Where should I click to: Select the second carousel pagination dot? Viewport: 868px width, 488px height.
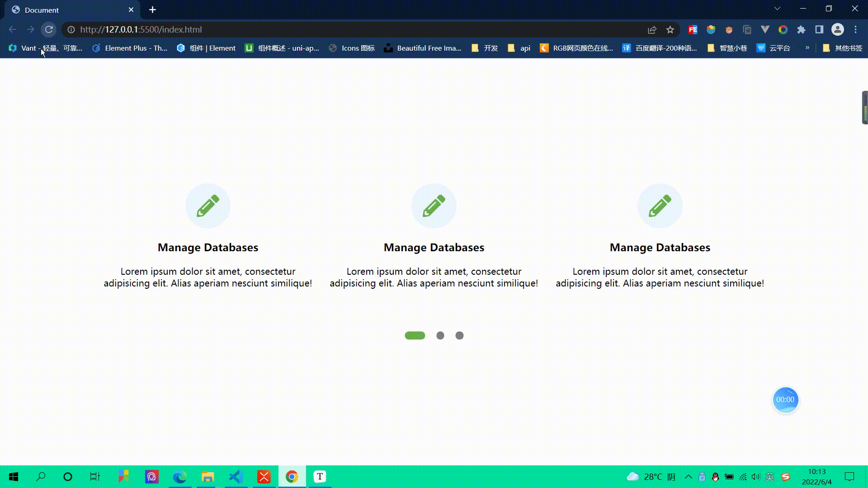(440, 335)
